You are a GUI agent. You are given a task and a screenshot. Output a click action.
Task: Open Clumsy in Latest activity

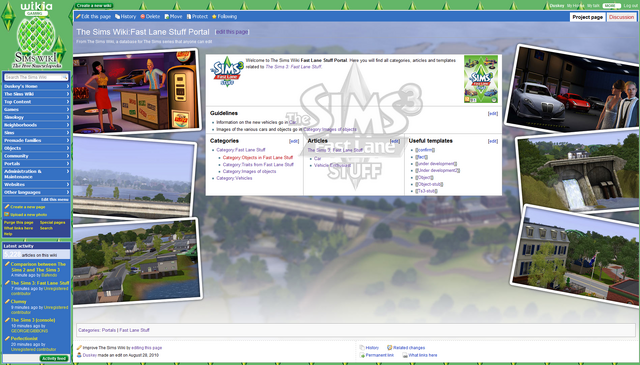(18, 302)
